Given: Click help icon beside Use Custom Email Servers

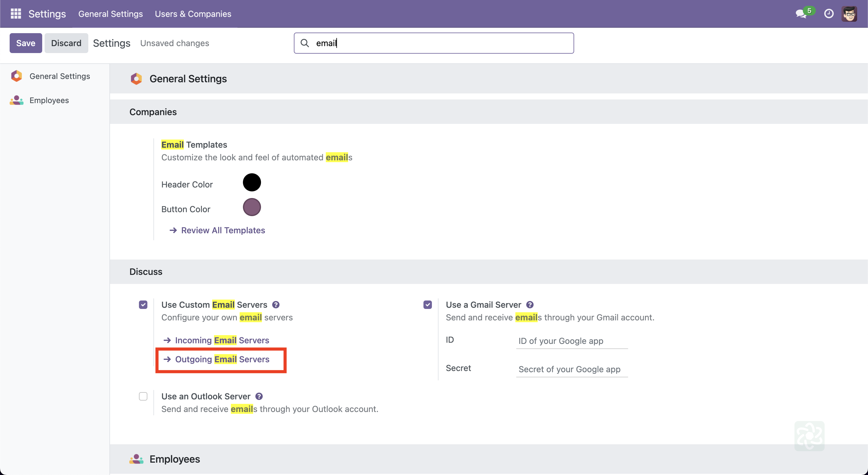Looking at the screenshot, I should pyautogui.click(x=276, y=304).
